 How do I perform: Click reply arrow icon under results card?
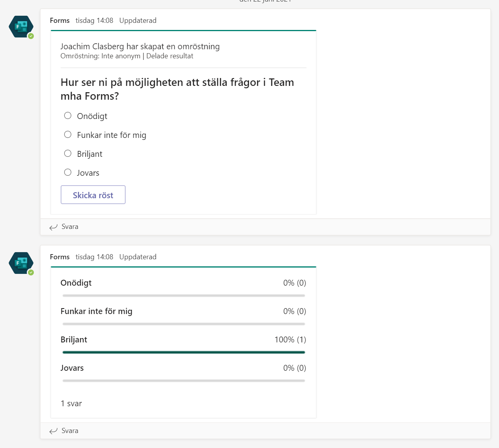[x=54, y=431]
